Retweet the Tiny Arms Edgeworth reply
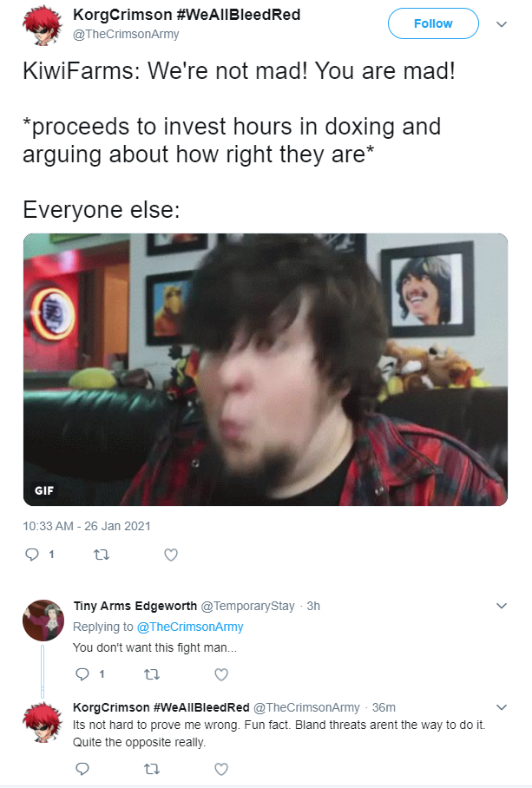The height and width of the screenshot is (788, 532). 152,674
